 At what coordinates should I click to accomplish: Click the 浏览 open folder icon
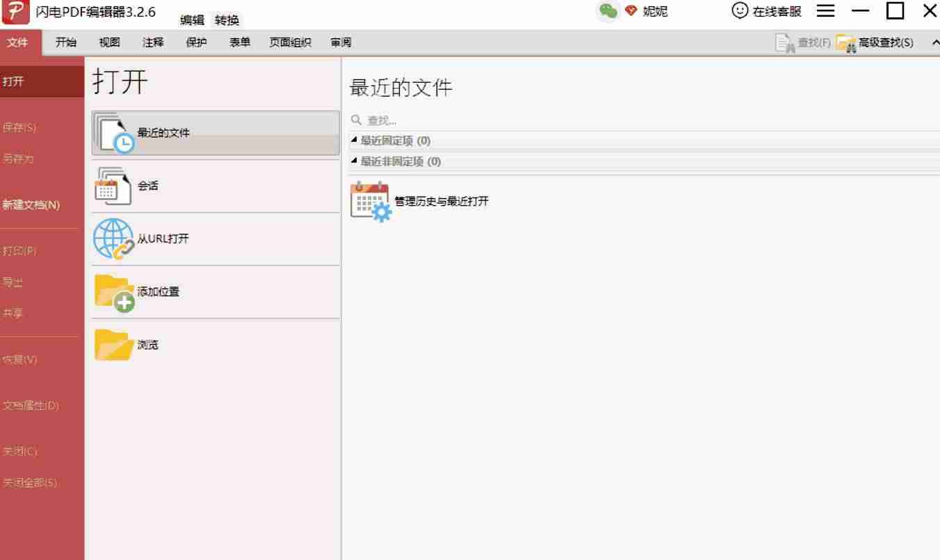pyautogui.click(x=114, y=345)
